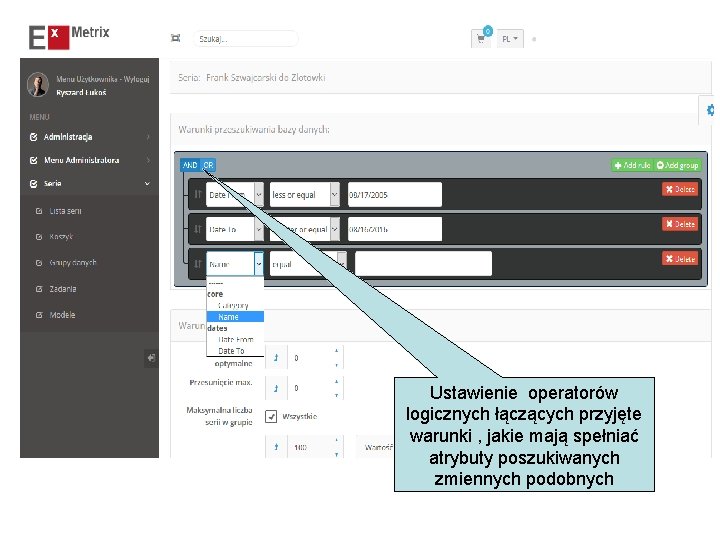Click sort handle of Date To rule
The height and width of the screenshot is (540, 720).
point(198,229)
